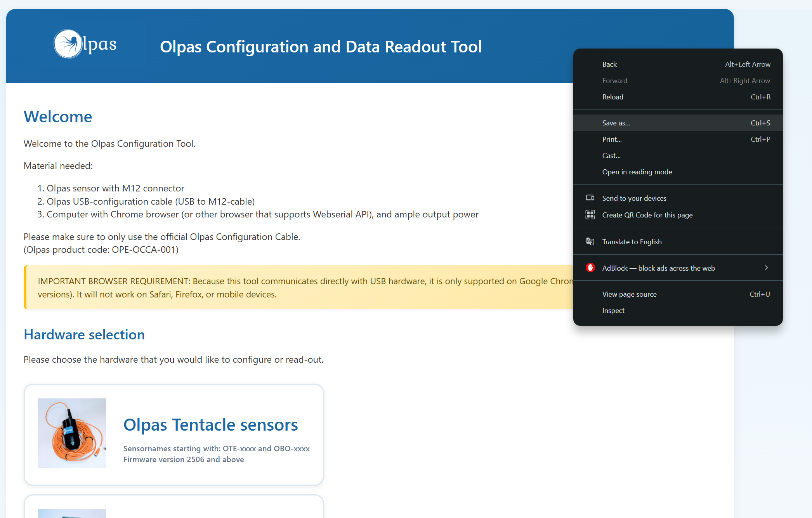
Task: Open the Print... dialog entry
Action: click(612, 139)
